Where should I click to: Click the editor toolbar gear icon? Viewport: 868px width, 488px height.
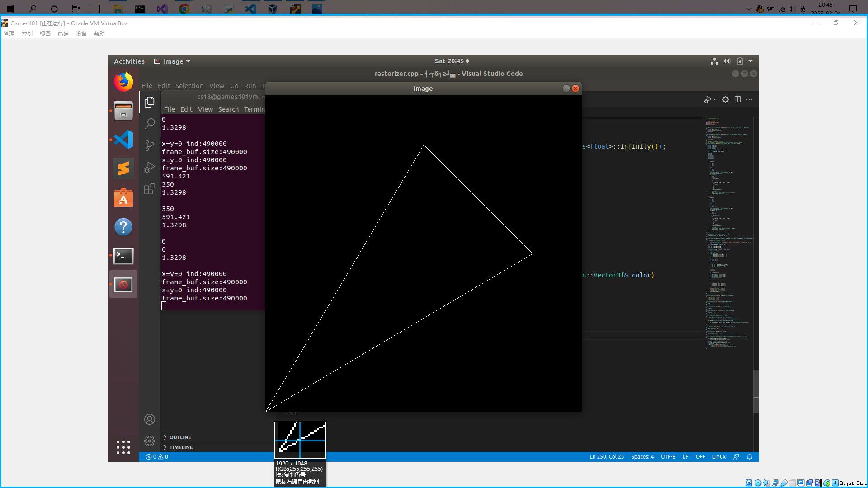(x=726, y=99)
